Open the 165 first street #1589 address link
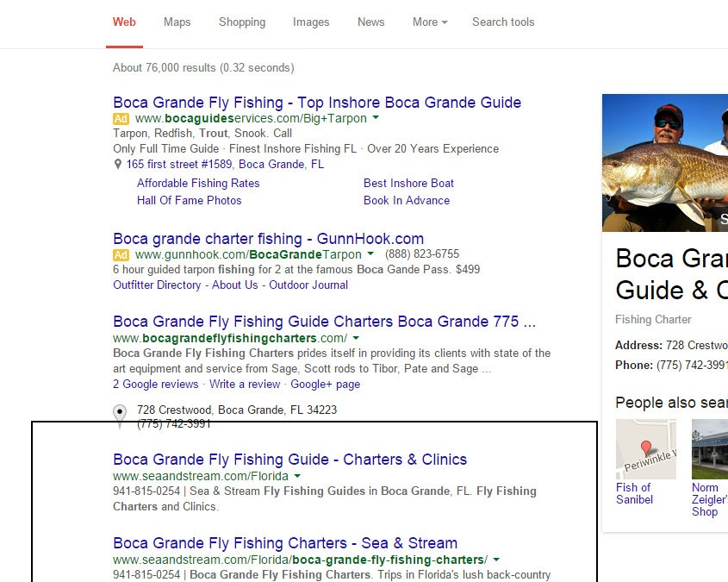728x582 pixels. click(225, 164)
